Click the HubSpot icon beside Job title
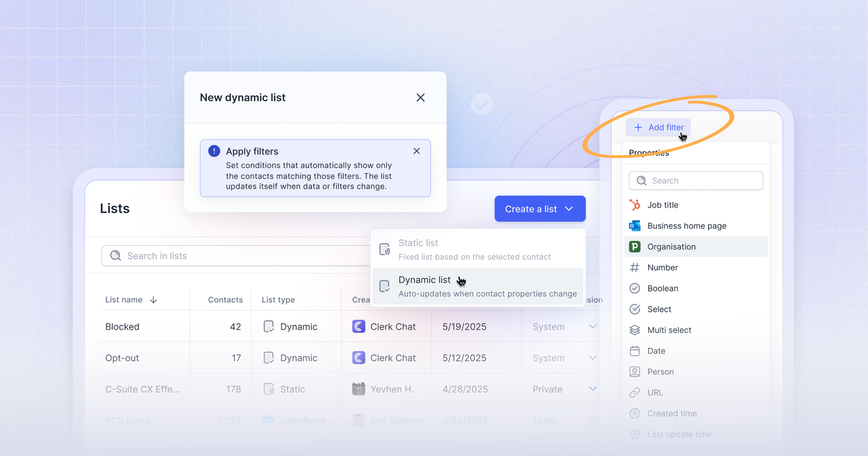Viewport: 868px width, 456px height. 635,205
